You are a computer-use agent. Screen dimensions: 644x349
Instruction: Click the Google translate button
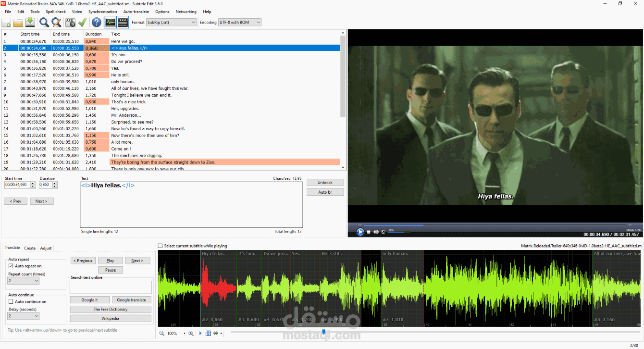tap(132, 300)
